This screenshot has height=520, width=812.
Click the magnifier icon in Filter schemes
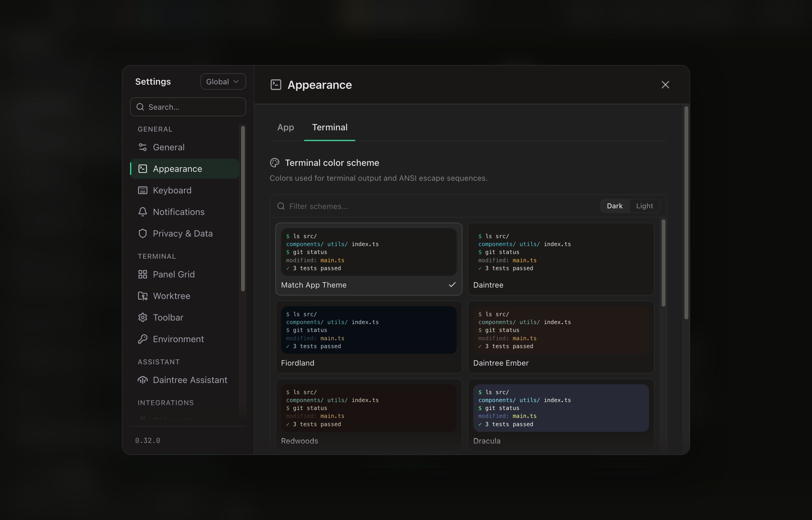(281, 206)
